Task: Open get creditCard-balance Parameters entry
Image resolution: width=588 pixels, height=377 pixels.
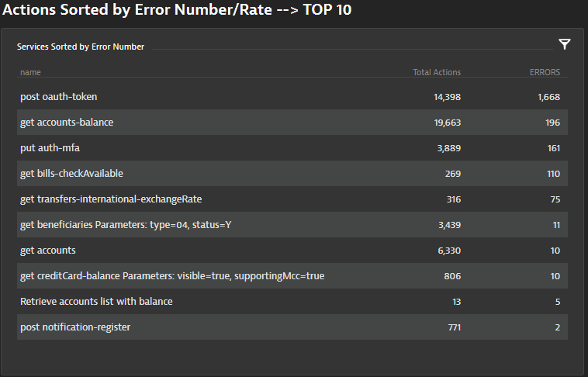Action: [x=172, y=276]
